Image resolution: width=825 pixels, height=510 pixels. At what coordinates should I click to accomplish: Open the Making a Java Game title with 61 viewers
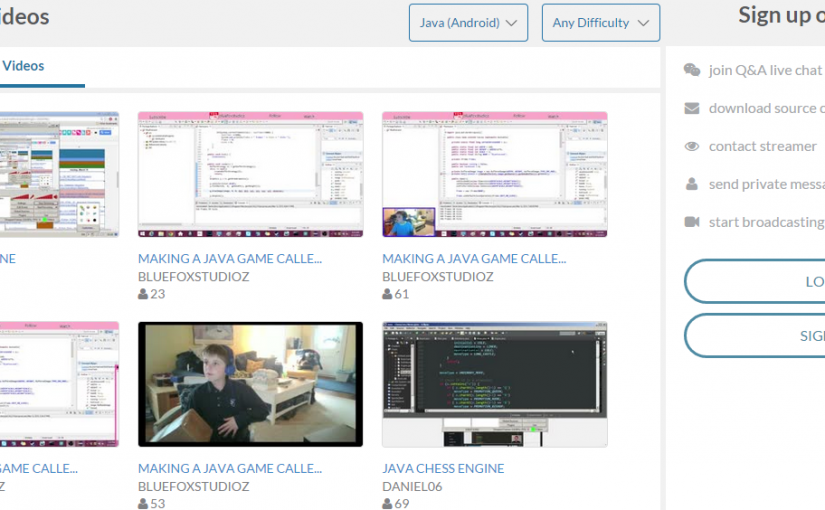(x=474, y=258)
